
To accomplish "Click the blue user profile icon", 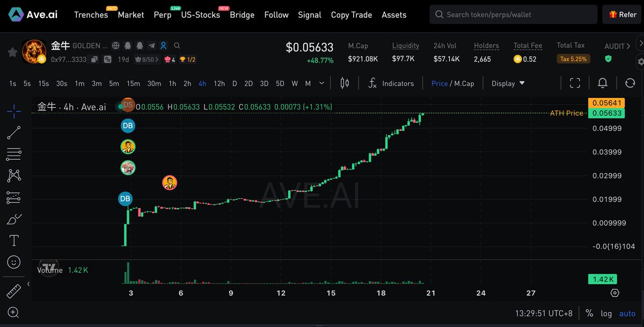I will click(x=164, y=46).
